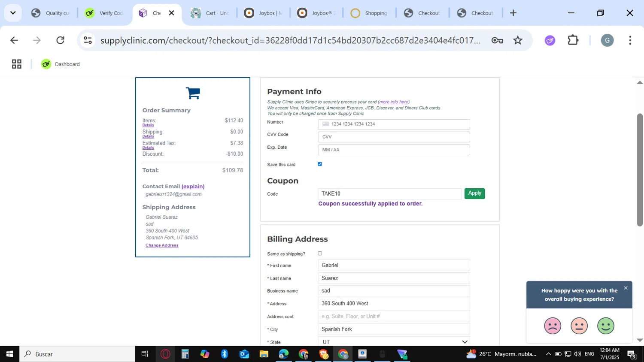
Task: Open Details link under Estimated Tax
Action: click(148, 148)
